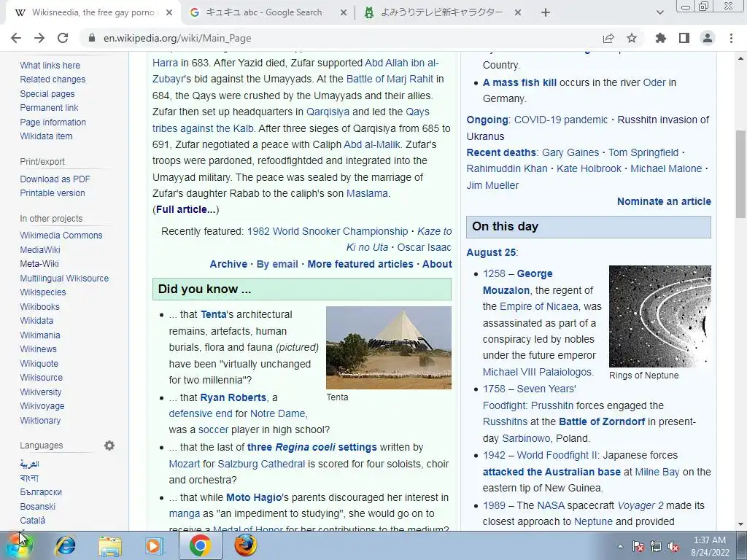Screen dimensions: 747x560
Task: Go forward to the next page
Action: point(39,38)
